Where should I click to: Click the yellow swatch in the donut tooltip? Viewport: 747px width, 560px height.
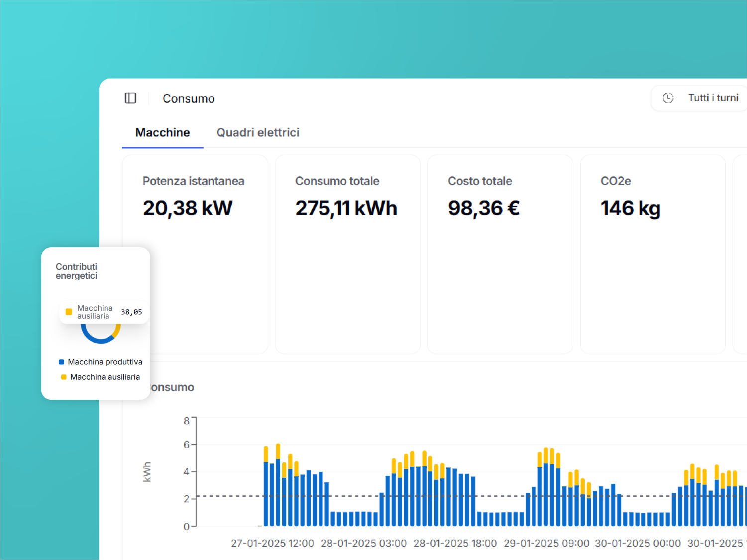[69, 312]
